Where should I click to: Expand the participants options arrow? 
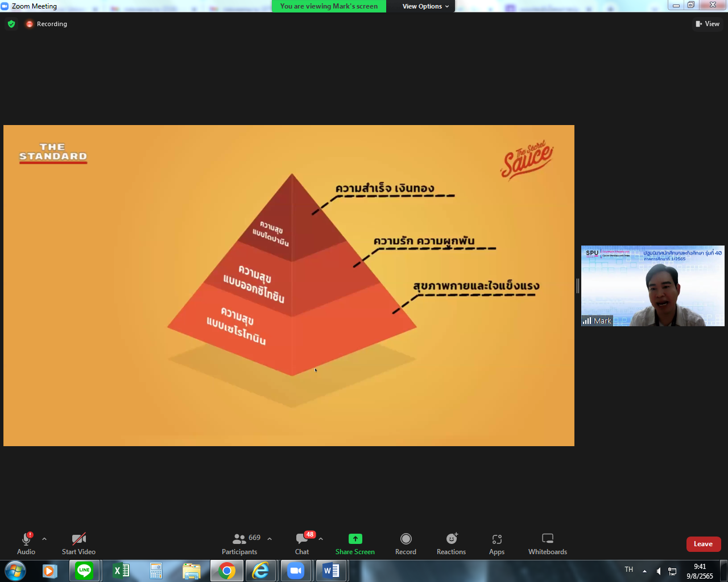[x=270, y=539]
